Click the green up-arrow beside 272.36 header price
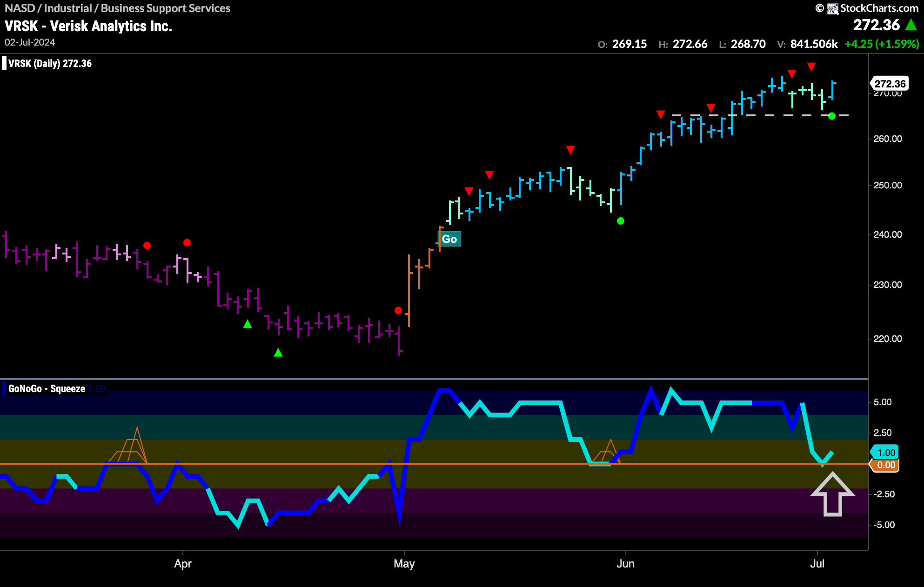 click(x=911, y=25)
